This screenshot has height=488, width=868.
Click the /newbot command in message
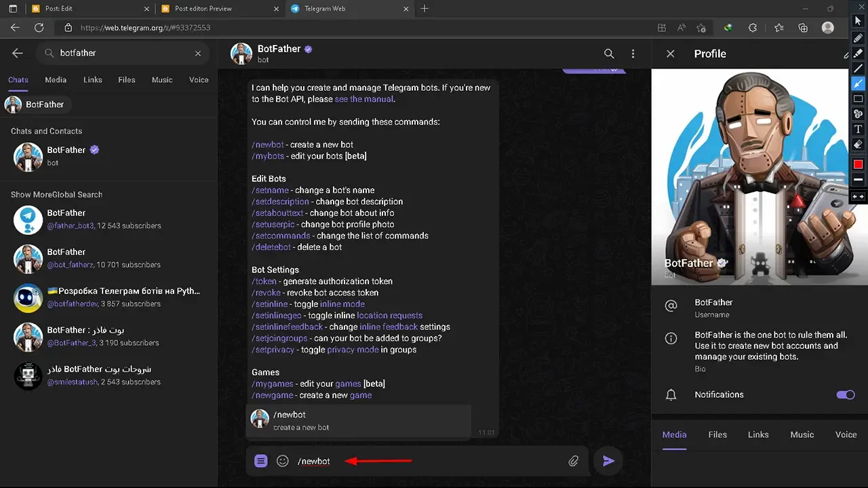point(268,144)
